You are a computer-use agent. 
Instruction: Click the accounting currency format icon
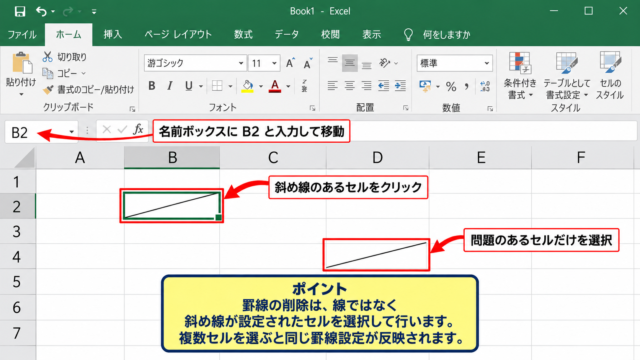pyautogui.click(x=425, y=86)
